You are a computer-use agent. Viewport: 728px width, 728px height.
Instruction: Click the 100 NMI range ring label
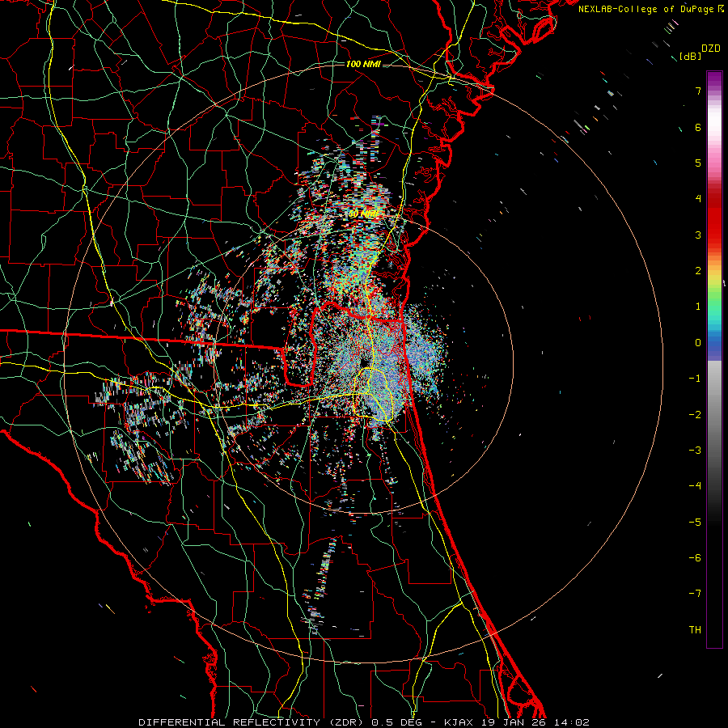[363, 64]
